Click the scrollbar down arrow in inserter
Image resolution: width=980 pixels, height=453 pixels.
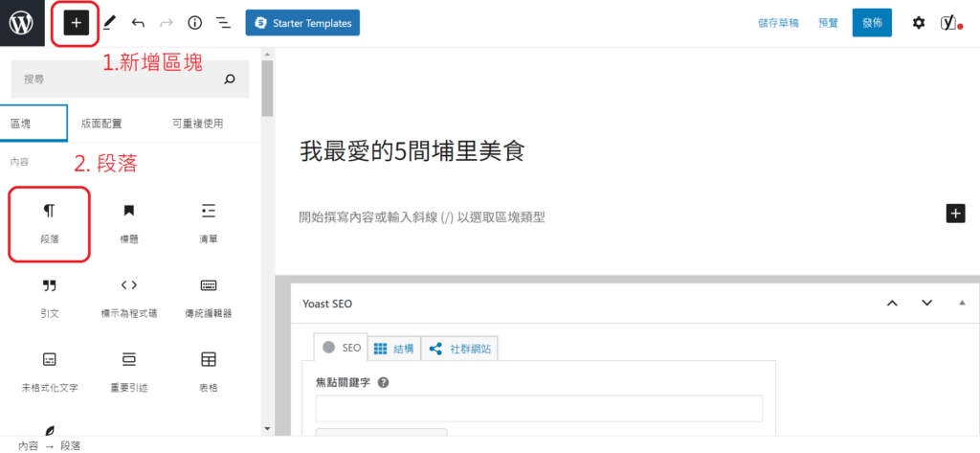click(268, 429)
